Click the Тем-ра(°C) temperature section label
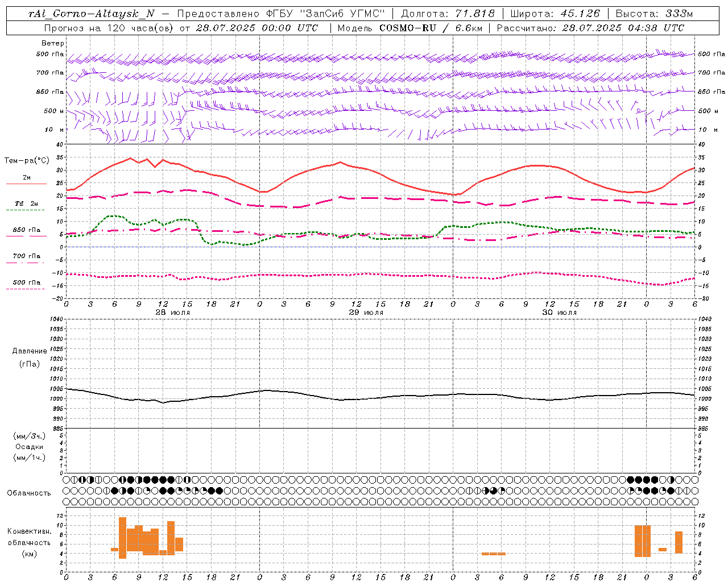This screenshot has width=728, height=582. 27,161
